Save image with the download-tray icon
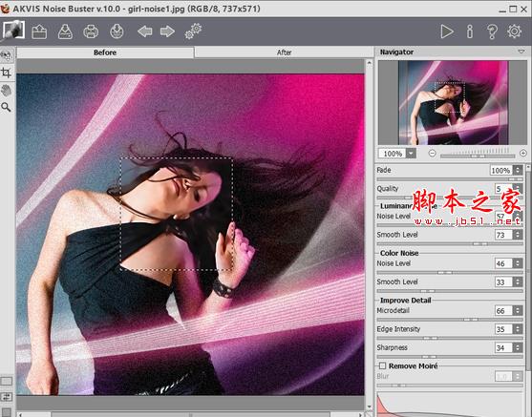 65,31
